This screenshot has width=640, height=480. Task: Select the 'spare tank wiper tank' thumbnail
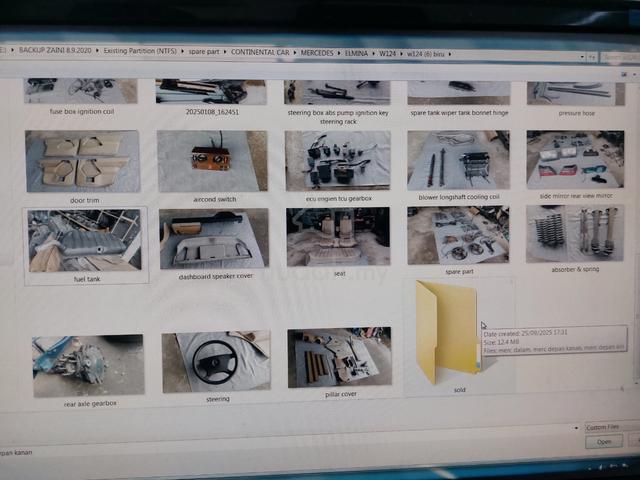pos(459,93)
